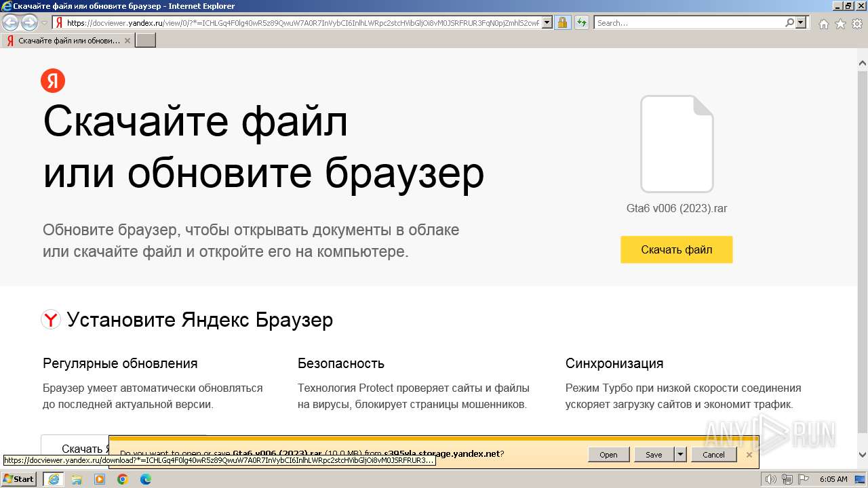Click the red Yandex 'Я' logo
Screen dimensions: 868x488
(53, 81)
